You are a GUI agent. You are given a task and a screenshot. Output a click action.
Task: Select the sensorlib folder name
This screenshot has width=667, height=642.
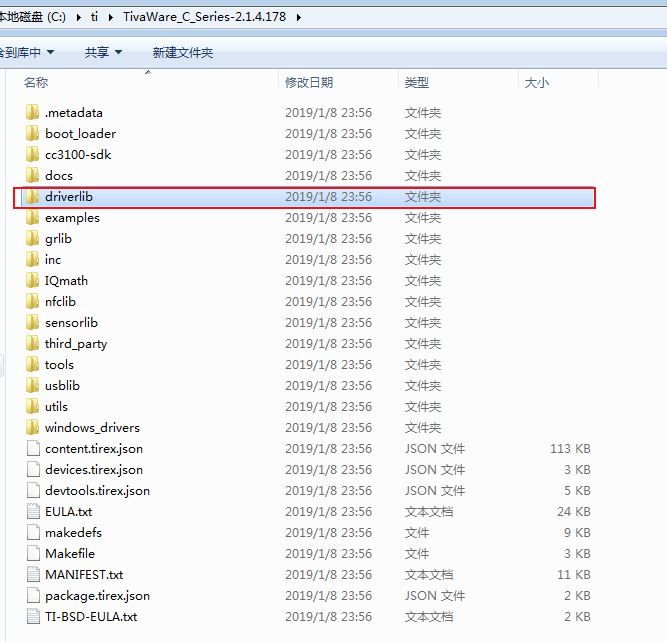coord(71,322)
